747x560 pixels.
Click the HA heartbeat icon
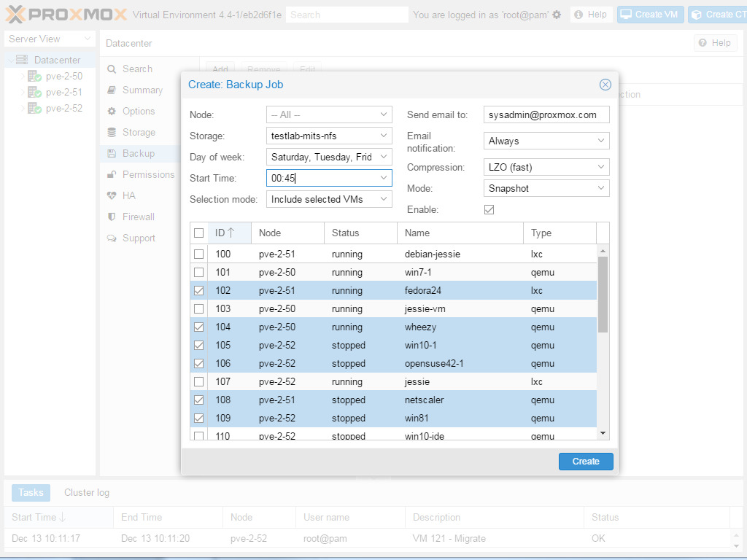[x=112, y=195]
